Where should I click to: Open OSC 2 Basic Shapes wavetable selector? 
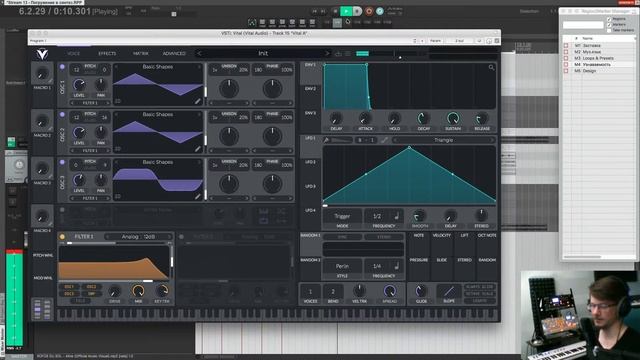coord(158,115)
